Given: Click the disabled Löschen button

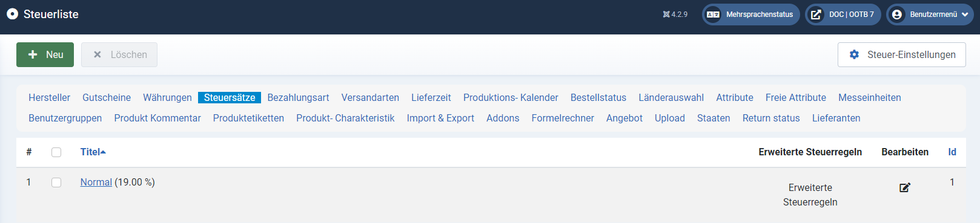Looking at the screenshot, I should click(119, 54).
